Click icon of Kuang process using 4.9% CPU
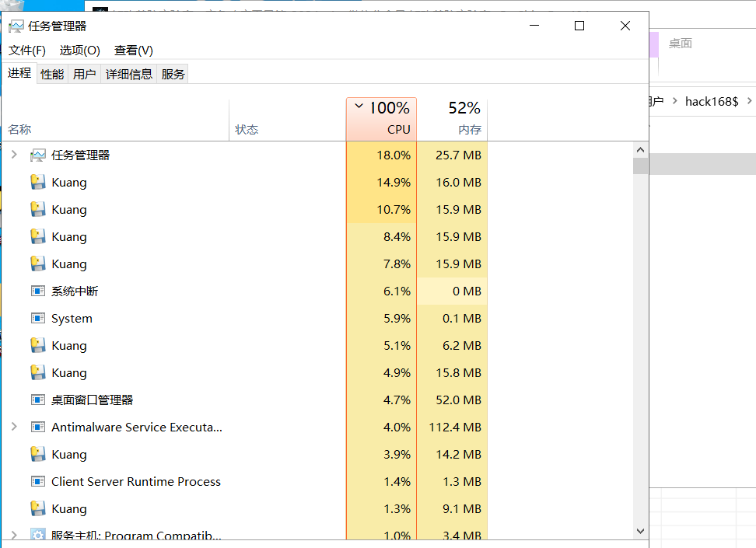The width and height of the screenshot is (756, 548). 38,372
